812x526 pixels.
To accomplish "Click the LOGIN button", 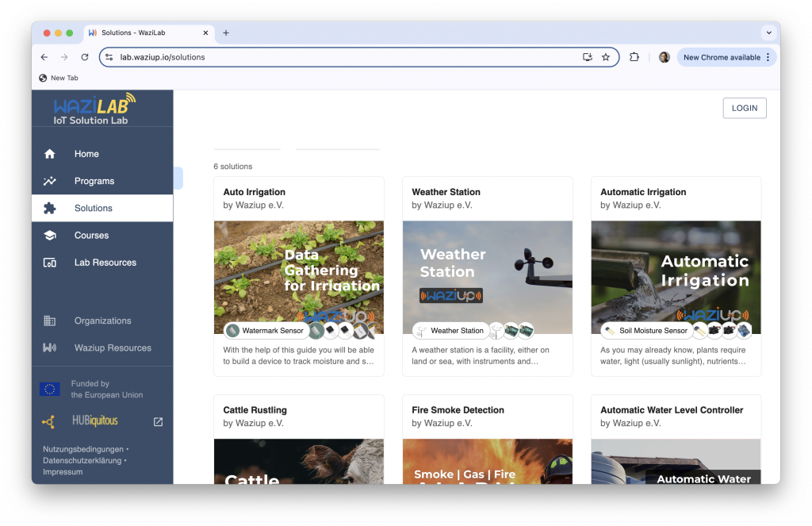I will [744, 108].
